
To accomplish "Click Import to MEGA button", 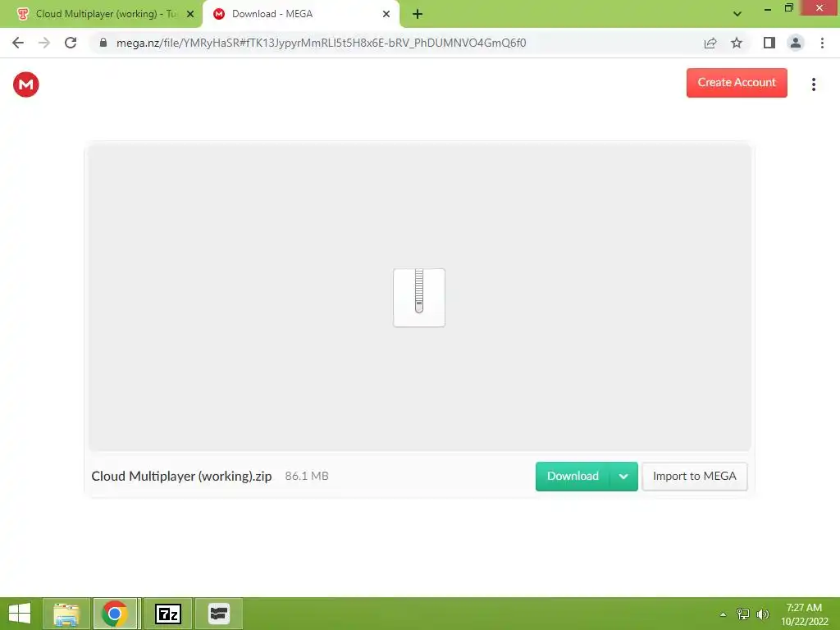I will pos(694,477).
